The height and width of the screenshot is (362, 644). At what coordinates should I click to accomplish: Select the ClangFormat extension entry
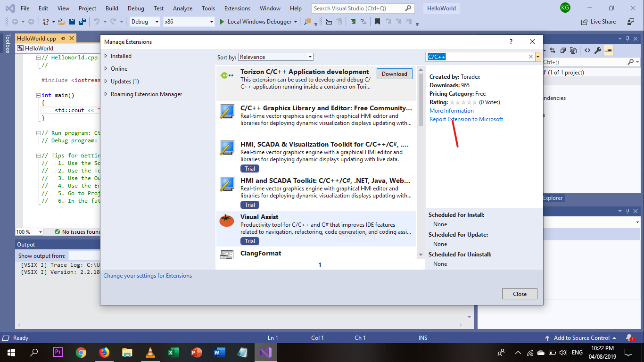coord(316,254)
